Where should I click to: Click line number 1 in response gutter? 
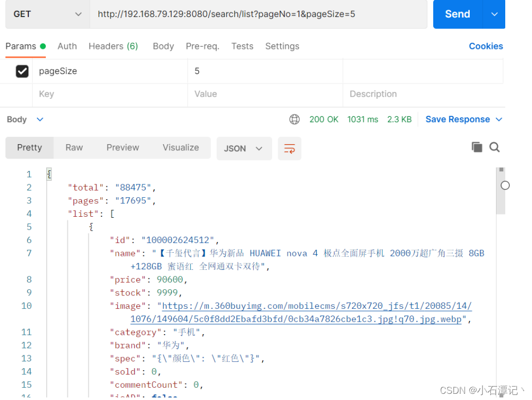(x=29, y=174)
